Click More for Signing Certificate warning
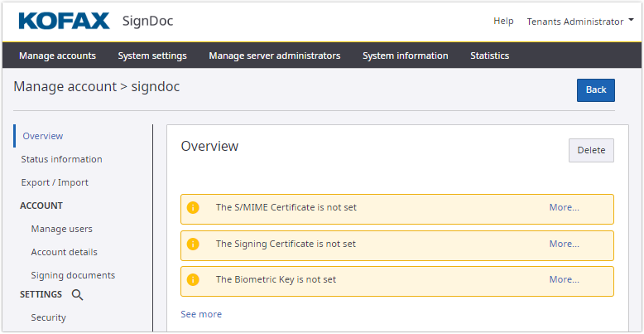 [564, 244]
